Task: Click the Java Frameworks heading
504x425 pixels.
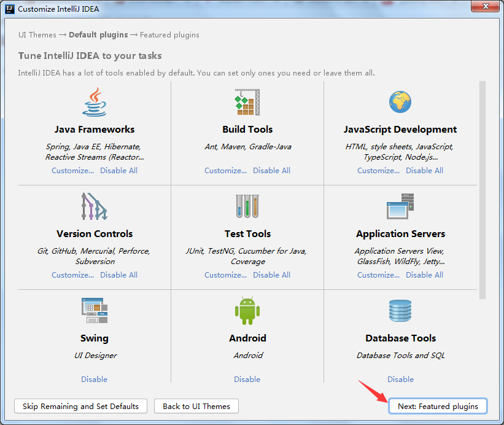Action: point(94,129)
